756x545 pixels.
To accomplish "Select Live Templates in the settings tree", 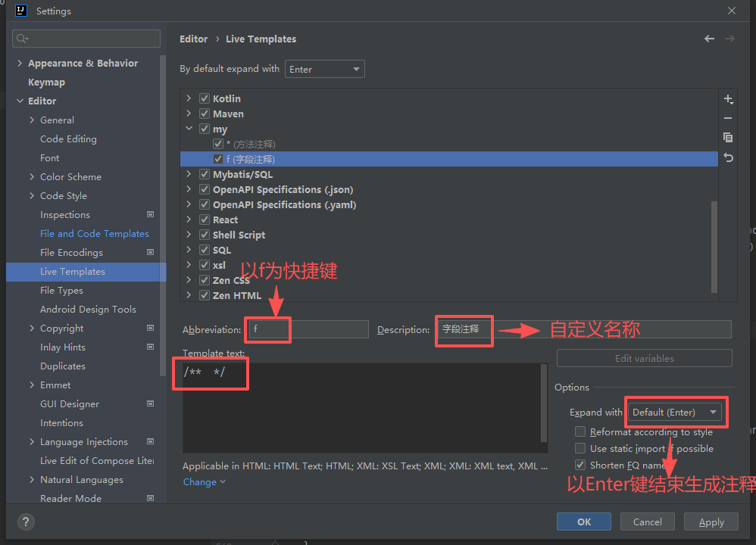I will [x=86, y=271].
